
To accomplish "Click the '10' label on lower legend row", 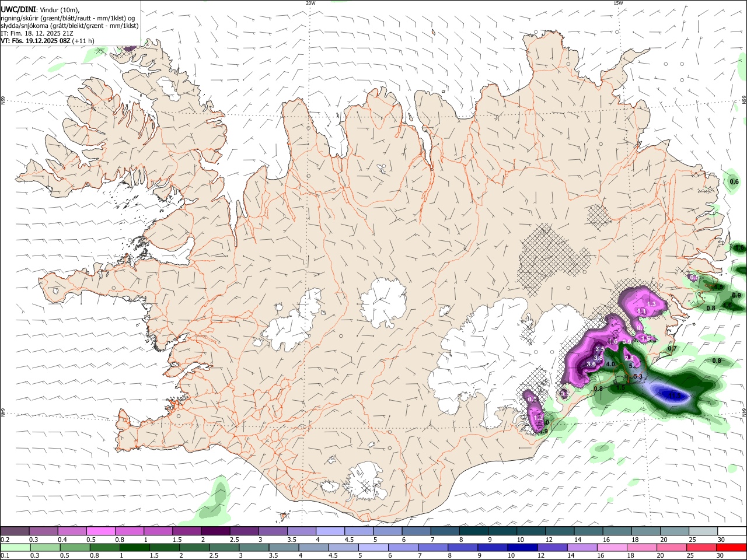I will (x=511, y=556).
